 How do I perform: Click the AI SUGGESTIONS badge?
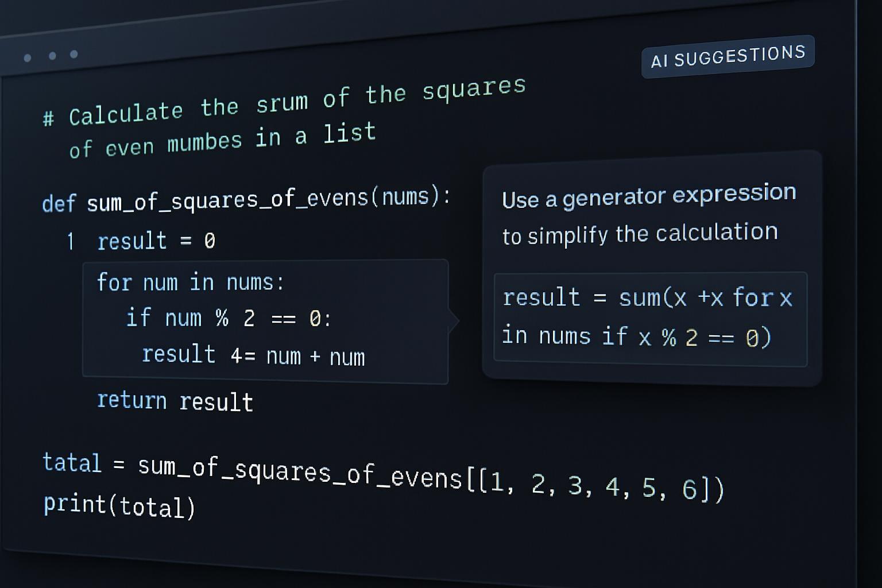(x=728, y=56)
